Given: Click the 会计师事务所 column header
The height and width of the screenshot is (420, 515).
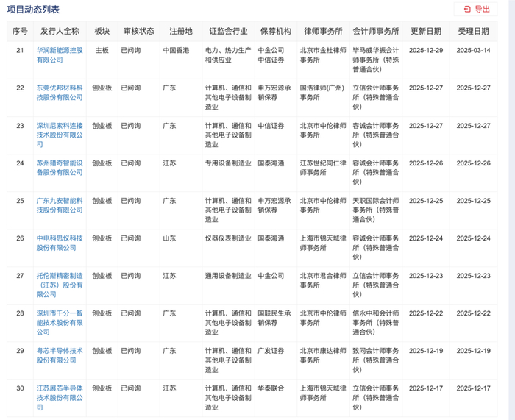Looking at the screenshot, I should coord(376,31).
